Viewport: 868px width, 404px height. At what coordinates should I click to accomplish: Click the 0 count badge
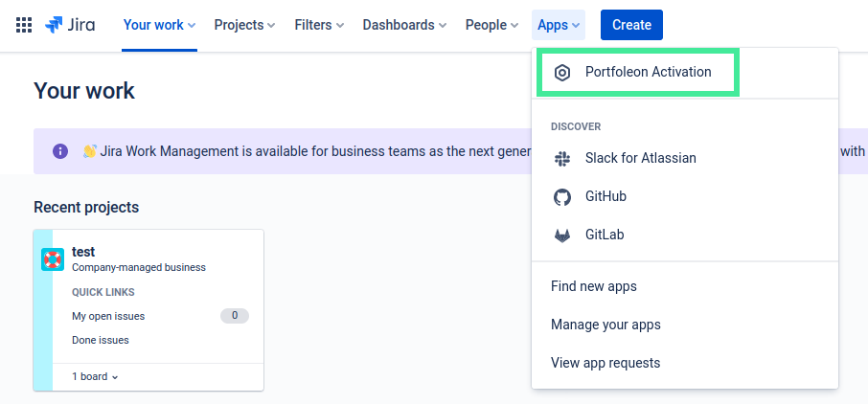[x=235, y=316]
